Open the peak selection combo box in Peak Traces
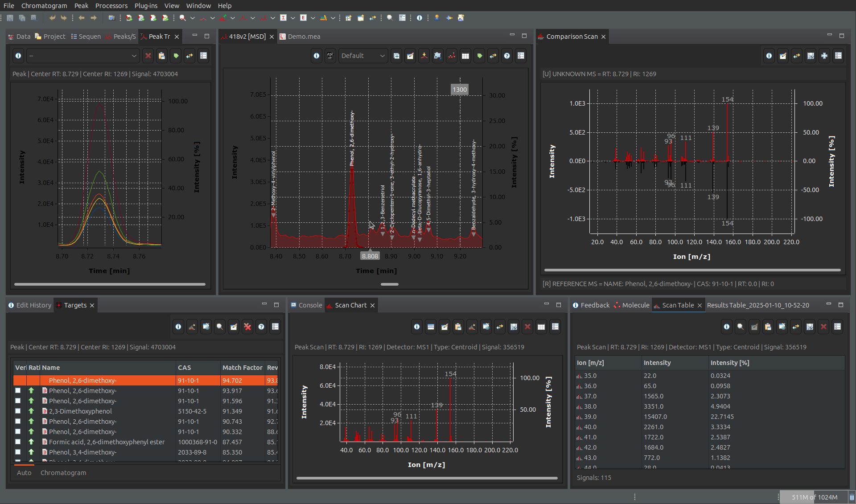856x504 pixels. point(82,56)
